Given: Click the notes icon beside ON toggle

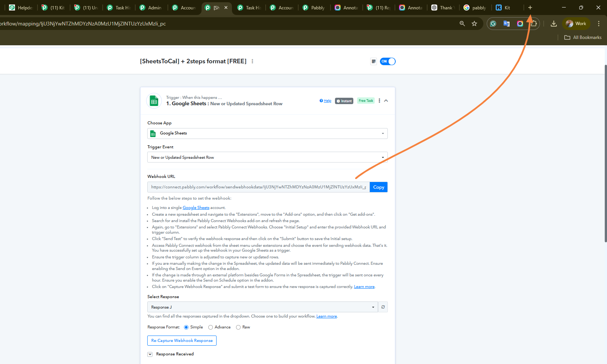Looking at the screenshot, I should 373,61.
